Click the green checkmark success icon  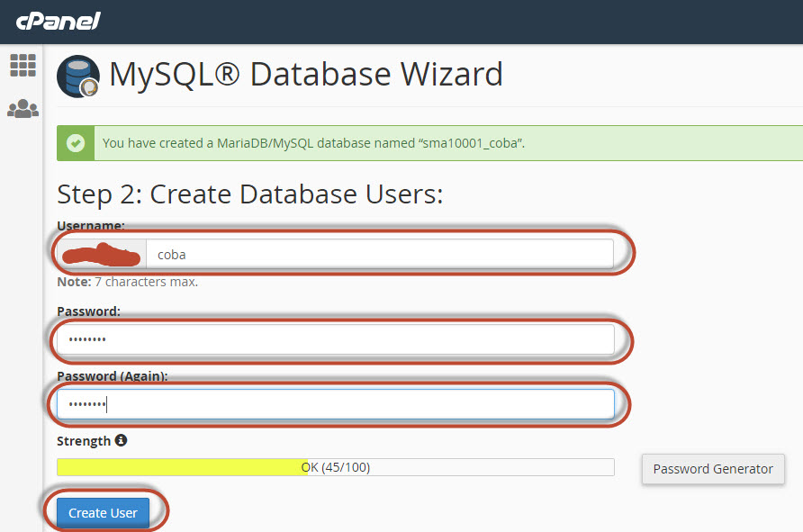77,143
